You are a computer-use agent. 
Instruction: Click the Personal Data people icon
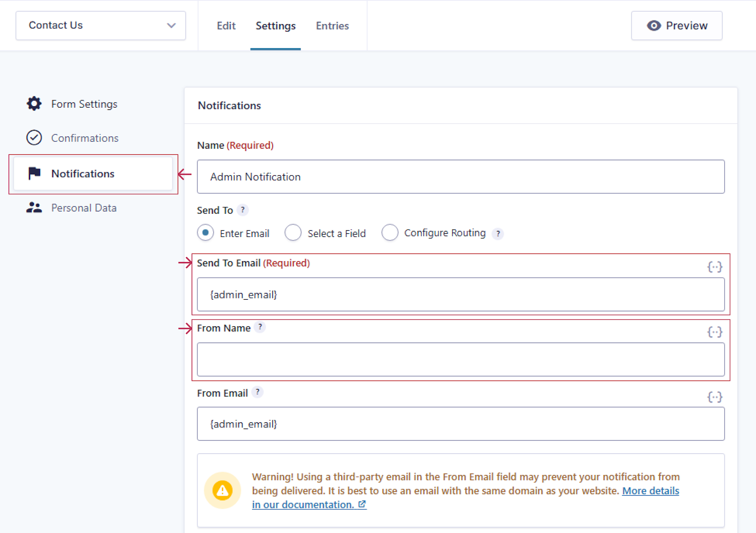(34, 208)
